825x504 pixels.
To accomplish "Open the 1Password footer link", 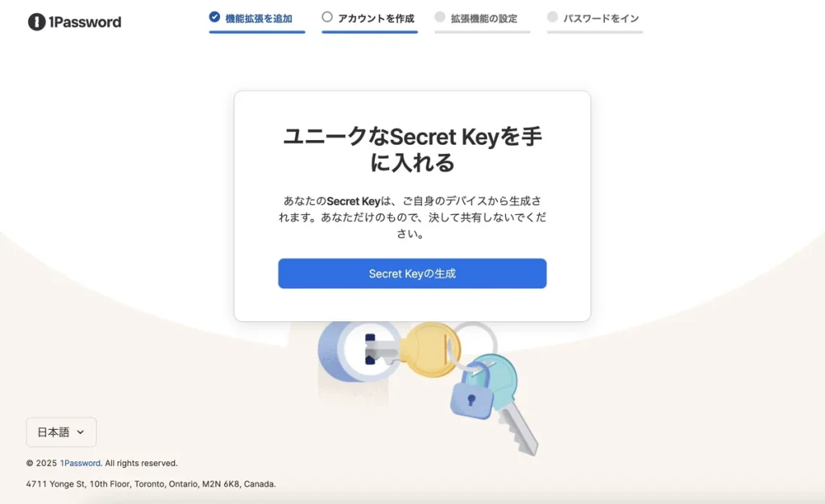I will 80,463.
